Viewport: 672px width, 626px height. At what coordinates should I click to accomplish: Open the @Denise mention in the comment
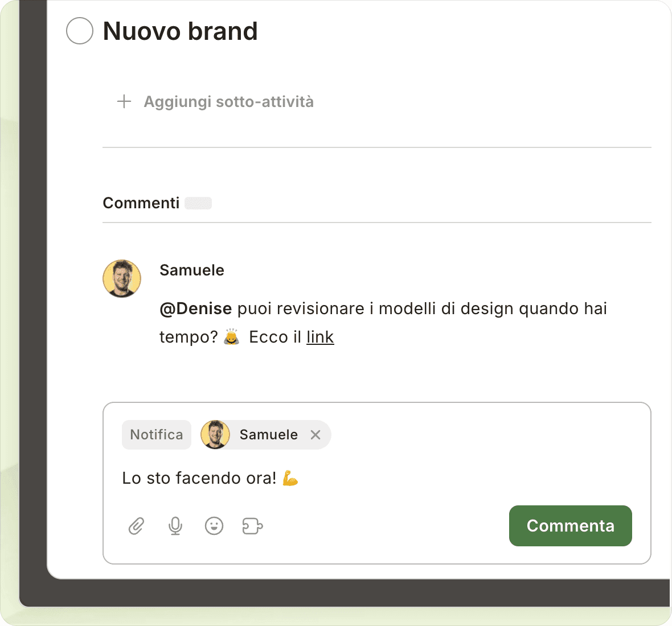pyautogui.click(x=195, y=308)
